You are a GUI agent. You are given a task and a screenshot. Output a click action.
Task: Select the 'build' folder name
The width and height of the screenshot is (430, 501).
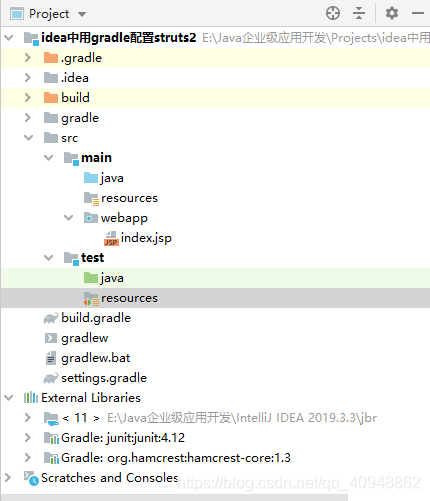[x=75, y=98]
